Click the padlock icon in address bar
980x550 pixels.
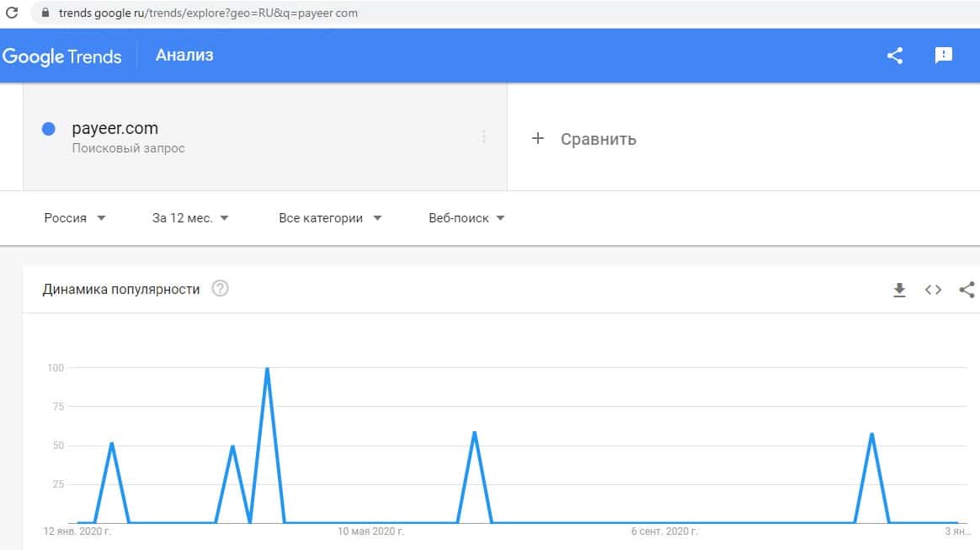(44, 13)
